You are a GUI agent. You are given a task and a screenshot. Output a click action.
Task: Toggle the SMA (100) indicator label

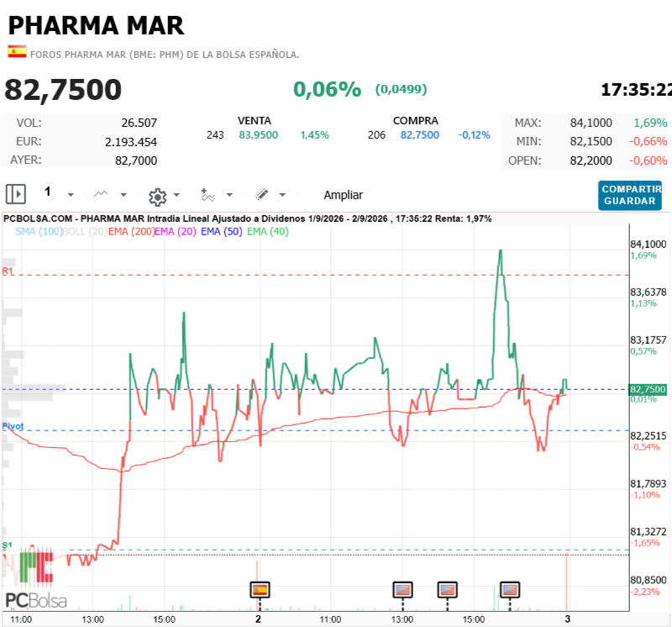tap(39, 232)
